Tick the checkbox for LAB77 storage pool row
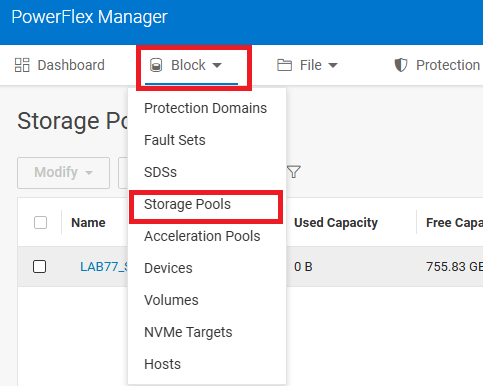Viewport: 483px width, 386px height. pos(39,267)
